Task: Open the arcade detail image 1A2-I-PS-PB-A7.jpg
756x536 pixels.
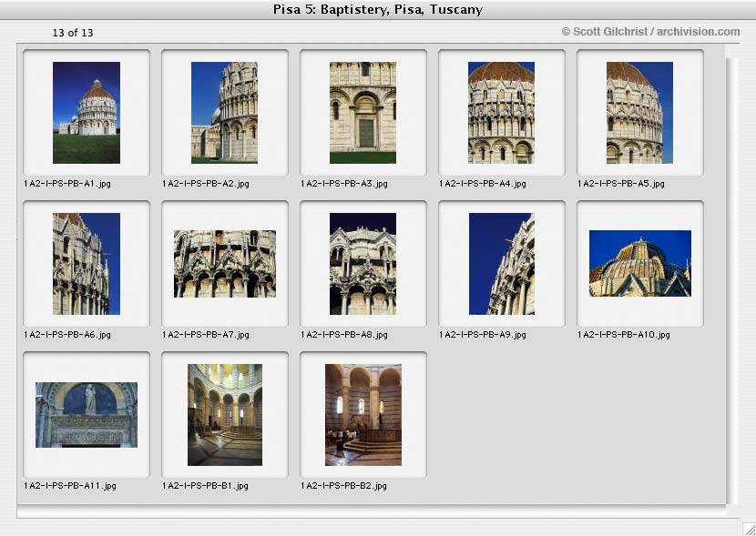Action: (225, 264)
